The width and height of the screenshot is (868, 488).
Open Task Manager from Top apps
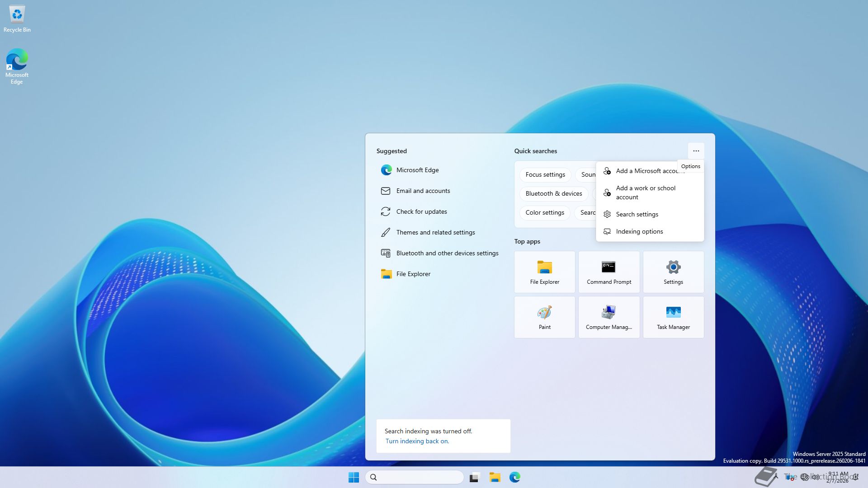click(x=673, y=317)
